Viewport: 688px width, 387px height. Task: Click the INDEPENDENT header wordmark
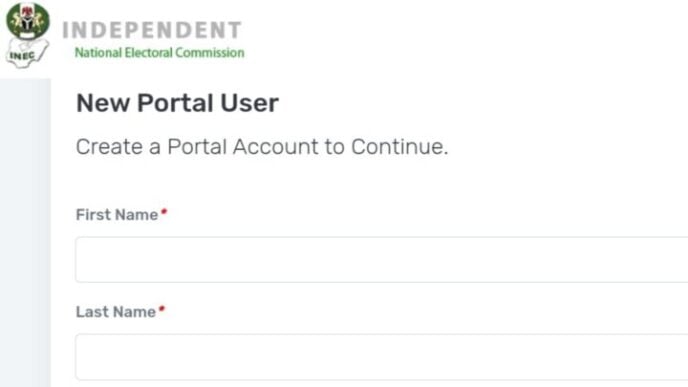pyautogui.click(x=152, y=30)
